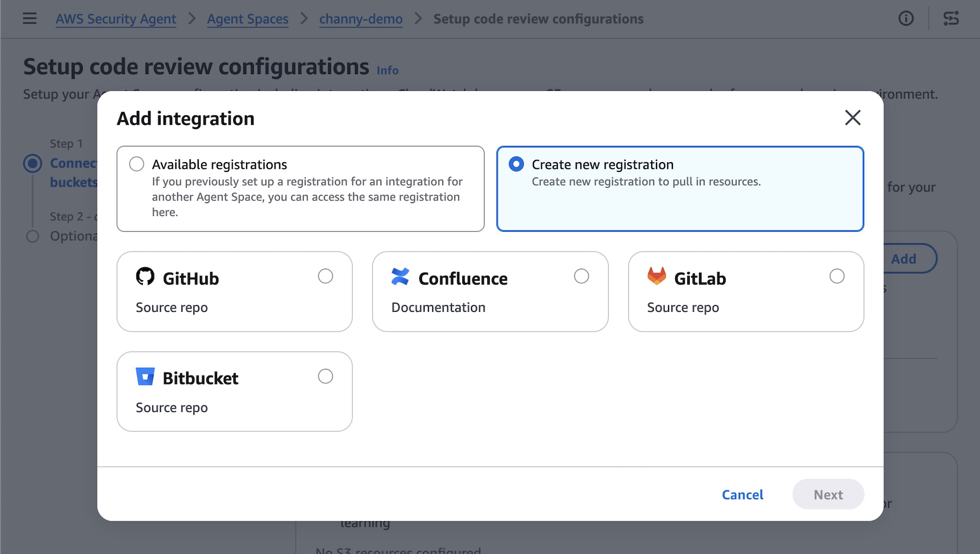The image size is (980, 554).
Task: Select the Create new registration radio button
Action: (x=516, y=164)
